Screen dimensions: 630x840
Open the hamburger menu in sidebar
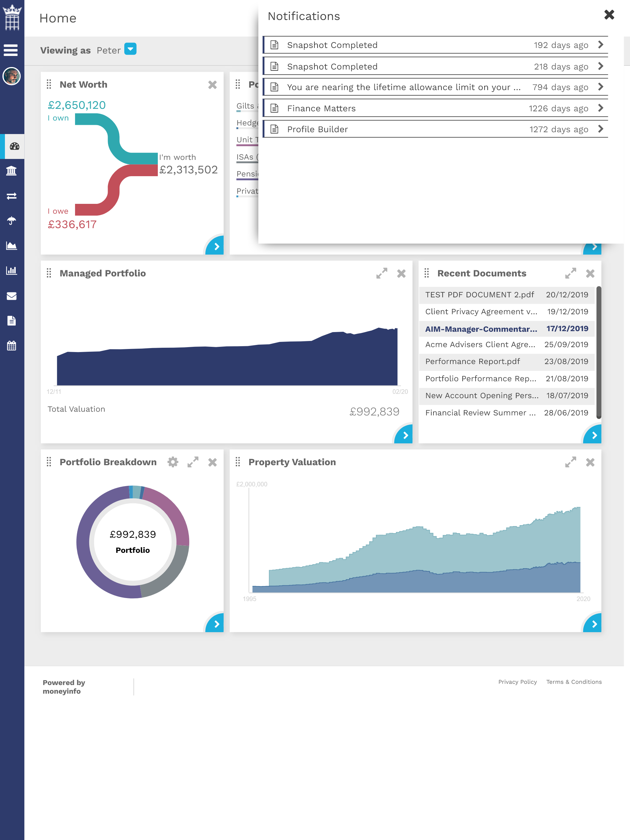click(11, 50)
